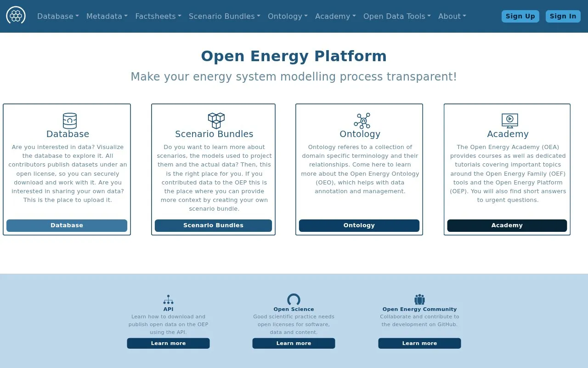Viewport: 588px width, 368px height.
Task: Expand the Ontology navbar dropdown
Action: [x=288, y=16]
